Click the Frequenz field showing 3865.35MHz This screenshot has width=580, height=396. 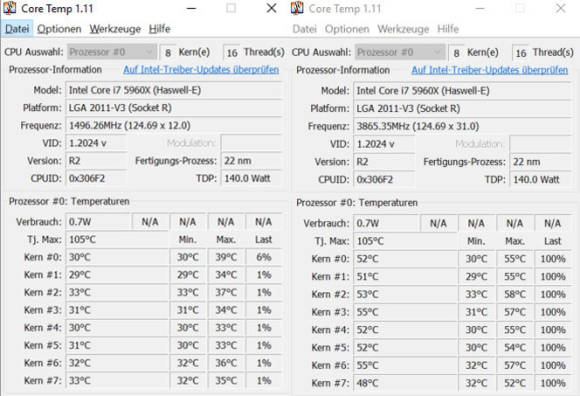462,126
